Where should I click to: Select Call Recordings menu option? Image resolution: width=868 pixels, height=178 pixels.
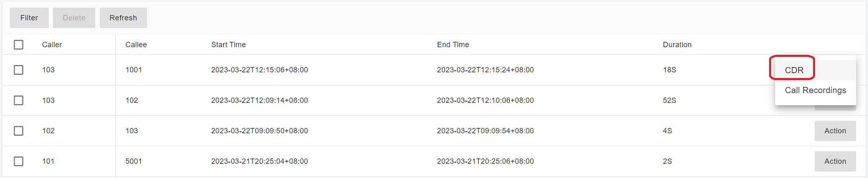[815, 90]
